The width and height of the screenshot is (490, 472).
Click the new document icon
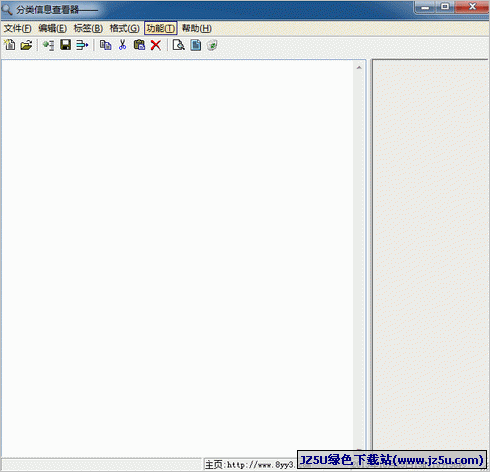click(x=10, y=45)
